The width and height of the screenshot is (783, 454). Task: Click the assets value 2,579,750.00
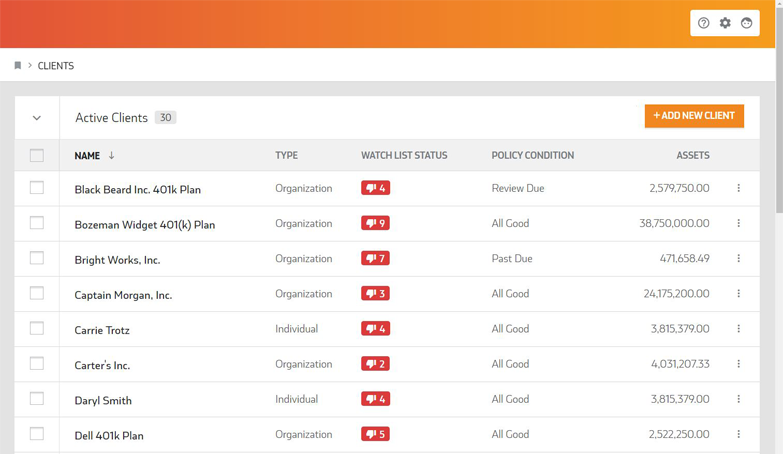[x=679, y=188]
